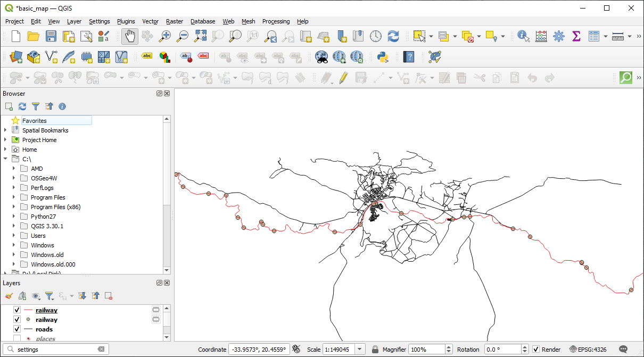Open the Scale dropdown
This screenshot has height=357, width=644.
[360, 349]
